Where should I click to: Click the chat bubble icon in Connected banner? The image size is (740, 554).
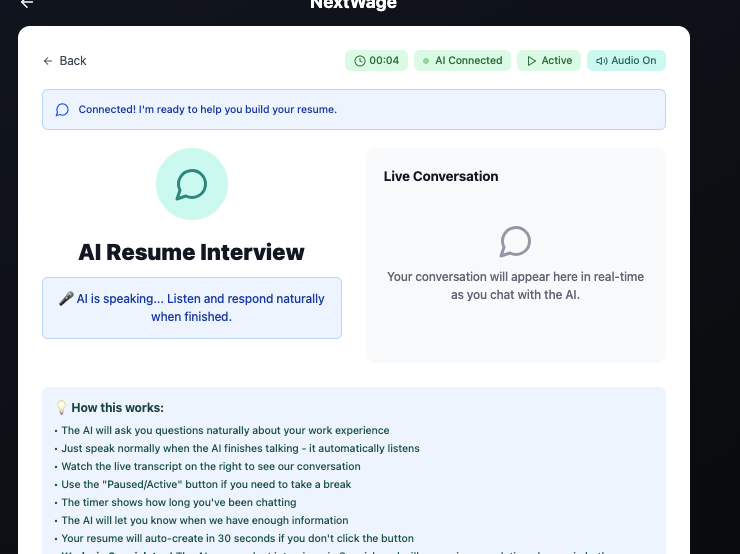pyautogui.click(x=62, y=109)
